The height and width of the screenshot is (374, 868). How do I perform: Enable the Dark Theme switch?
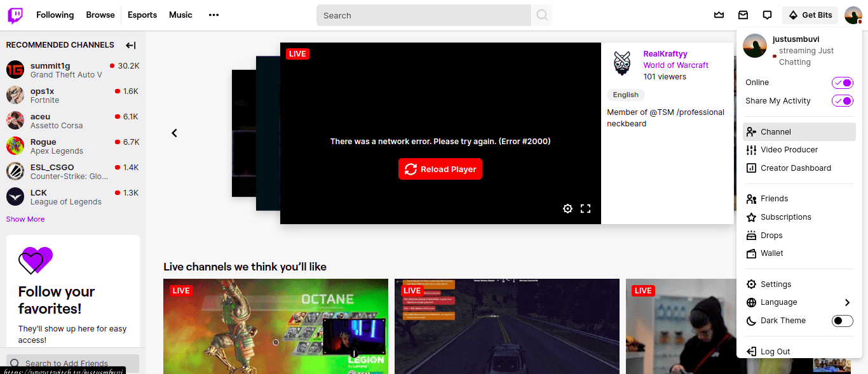coord(843,321)
